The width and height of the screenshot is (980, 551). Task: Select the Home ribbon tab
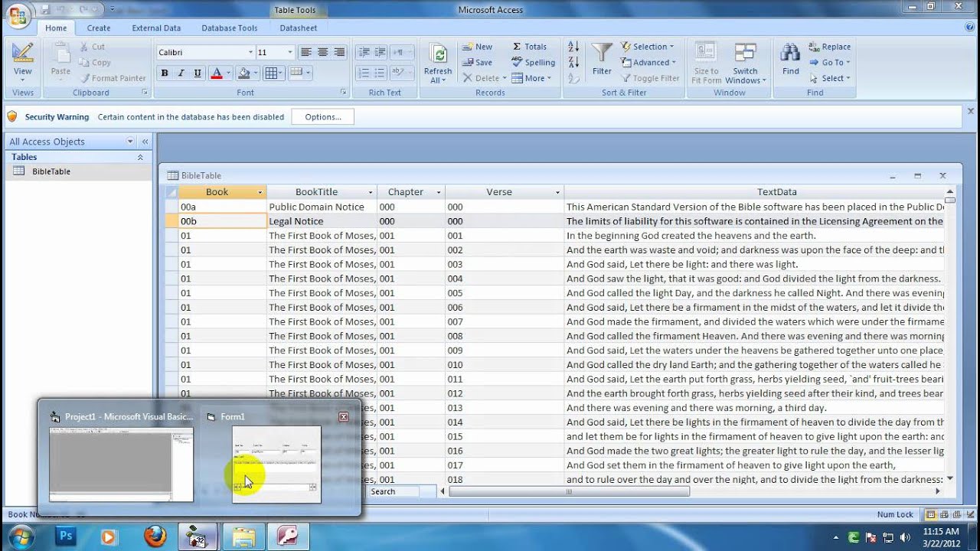pyautogui.click(x=56, y=28)
